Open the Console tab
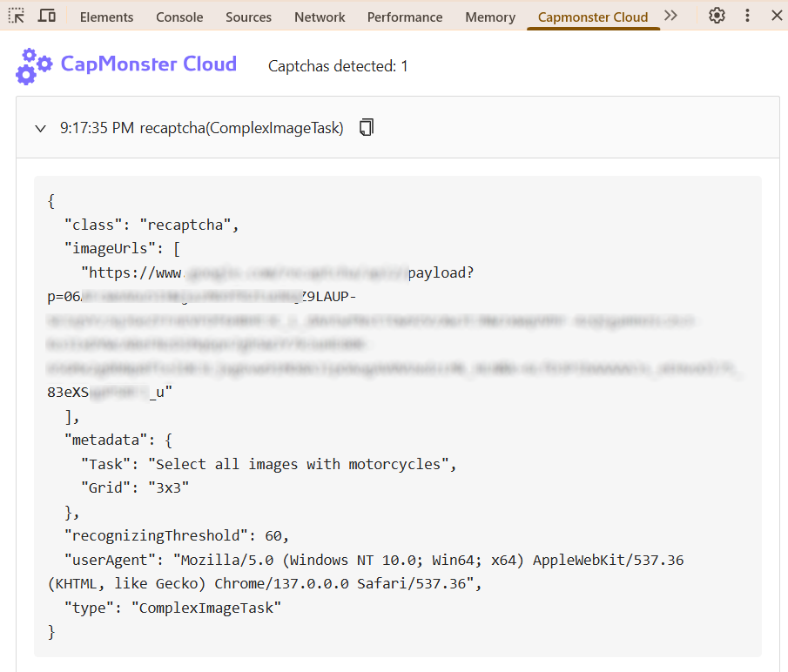788x672 pixels. coord(179,17)
